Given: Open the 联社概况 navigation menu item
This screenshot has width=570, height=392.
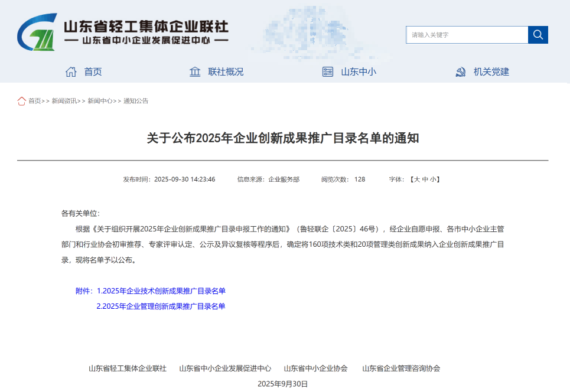Looking at the screenshot, I should tap(226, 72).
